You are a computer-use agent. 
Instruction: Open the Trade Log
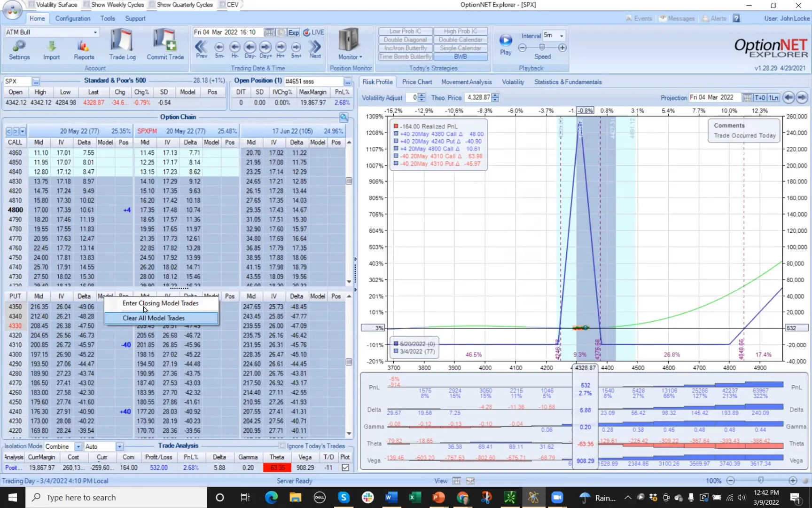pos(122,45)
